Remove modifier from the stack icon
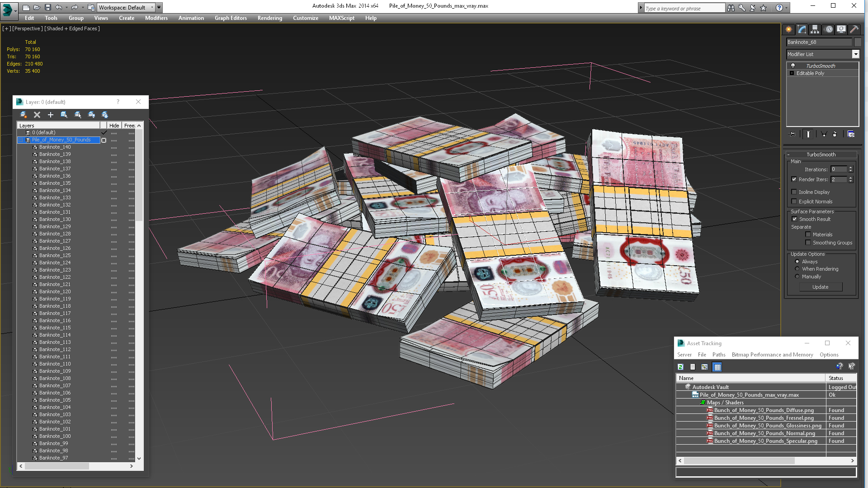This screenshot has height=488, width=868. click(835, 134)
